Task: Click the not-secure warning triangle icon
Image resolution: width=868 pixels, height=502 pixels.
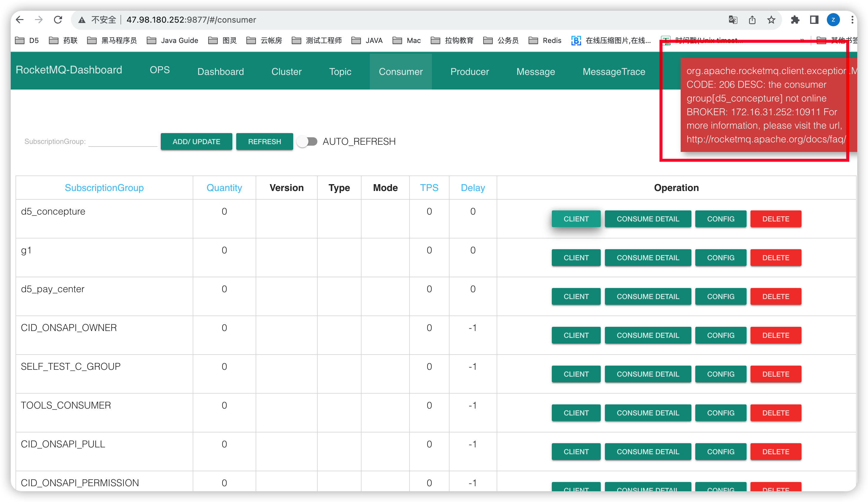Action: (82, 20)
